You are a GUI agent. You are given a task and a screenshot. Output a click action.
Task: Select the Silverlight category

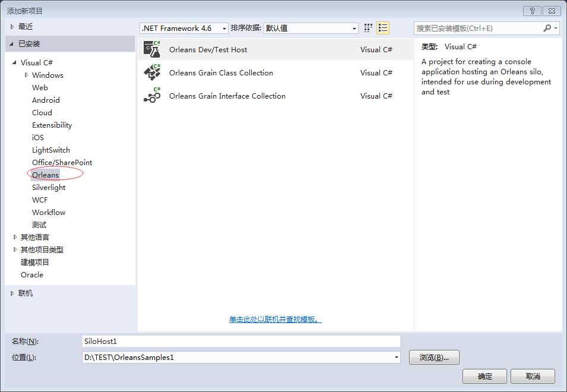[49, 187]
